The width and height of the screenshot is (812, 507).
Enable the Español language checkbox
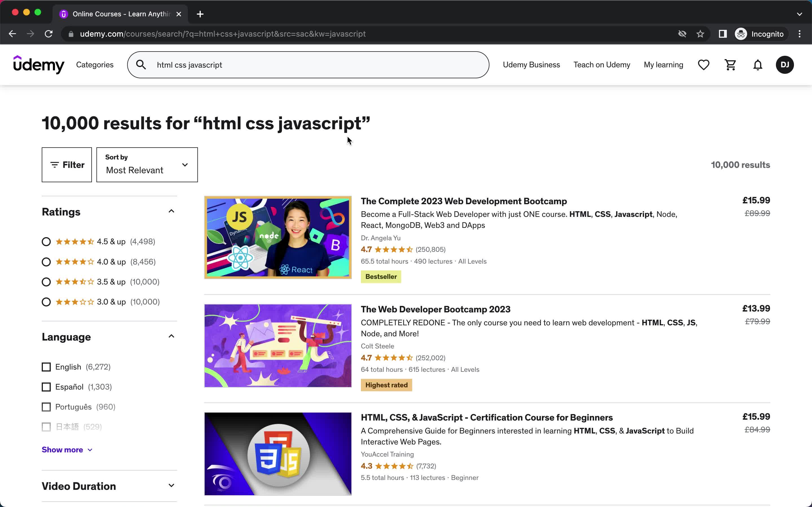click(x=46, y=387)
